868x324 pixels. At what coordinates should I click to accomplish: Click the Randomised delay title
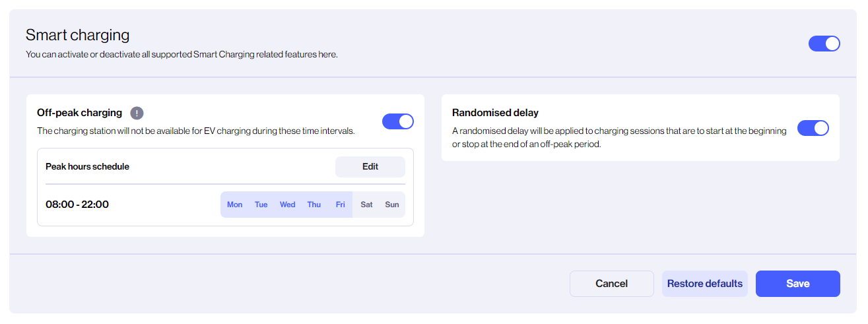[x=495, y=113]
